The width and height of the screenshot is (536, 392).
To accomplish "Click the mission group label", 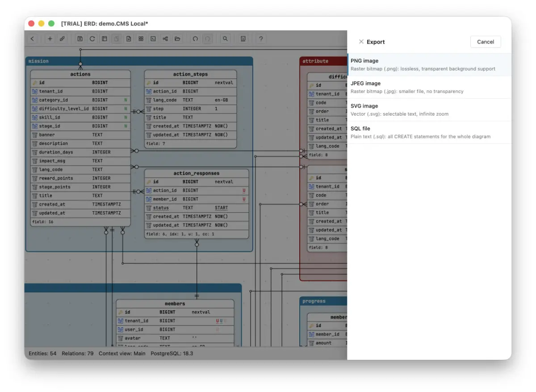I will pos(38,61).
